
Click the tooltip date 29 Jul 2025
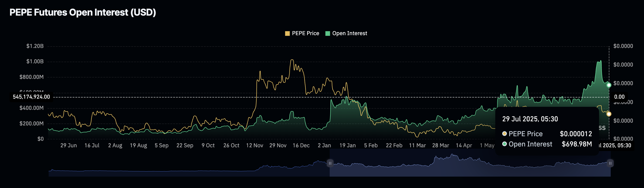(530, 119)
